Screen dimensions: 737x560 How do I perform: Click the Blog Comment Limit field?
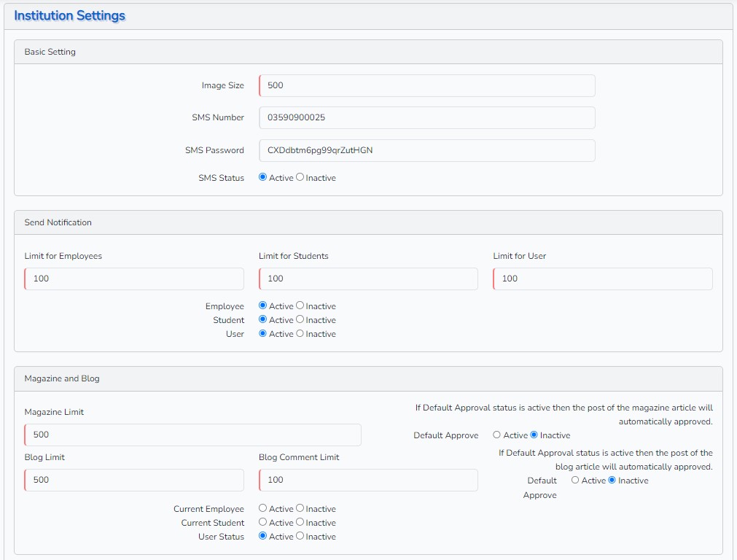pyautogui.click(x=368, y=480)
